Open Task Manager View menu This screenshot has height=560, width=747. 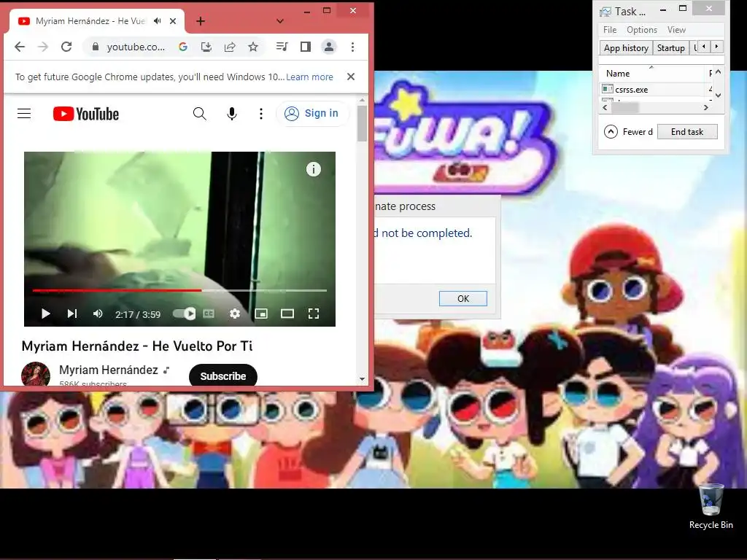tap(676, 29)
